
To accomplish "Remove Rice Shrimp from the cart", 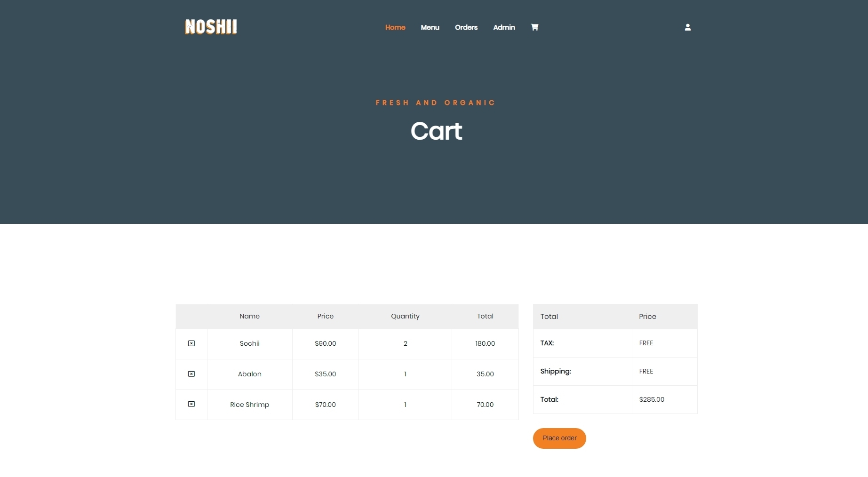I will point(191,404).
